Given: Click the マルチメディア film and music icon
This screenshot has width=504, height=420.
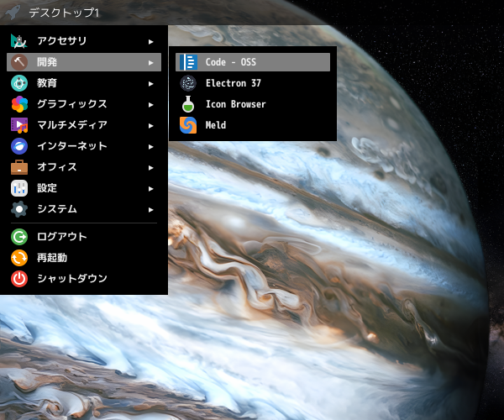Looking at the screenshot, I should (19, 125).
